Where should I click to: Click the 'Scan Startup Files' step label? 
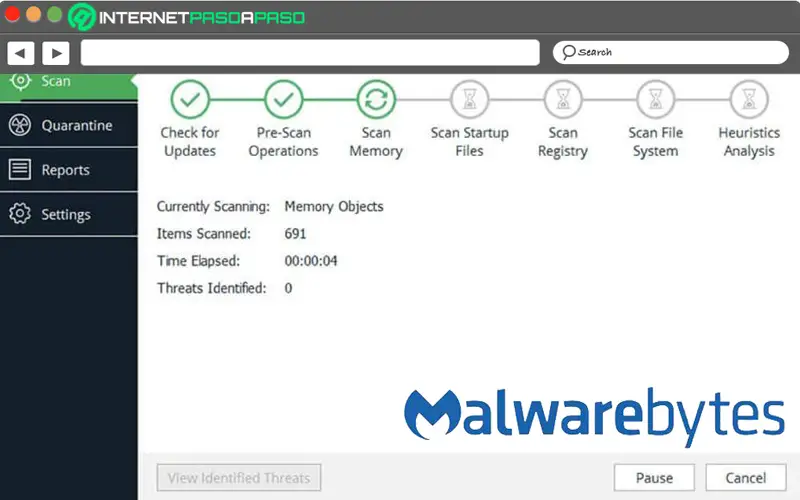(x=469, y=142)
